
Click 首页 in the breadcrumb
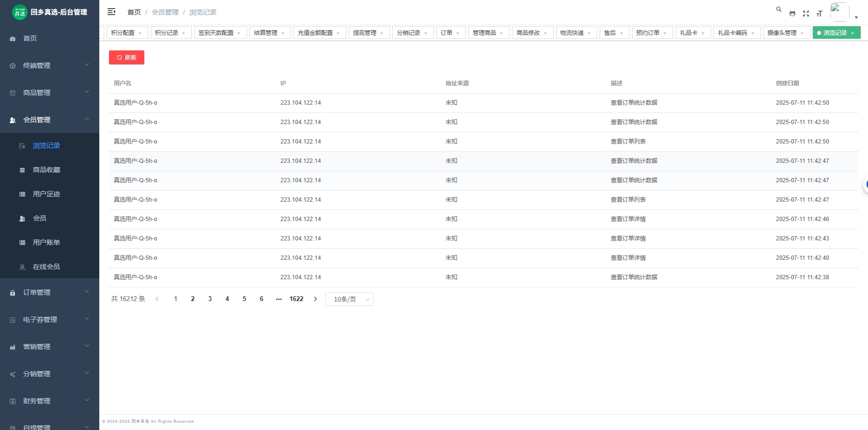134,12
